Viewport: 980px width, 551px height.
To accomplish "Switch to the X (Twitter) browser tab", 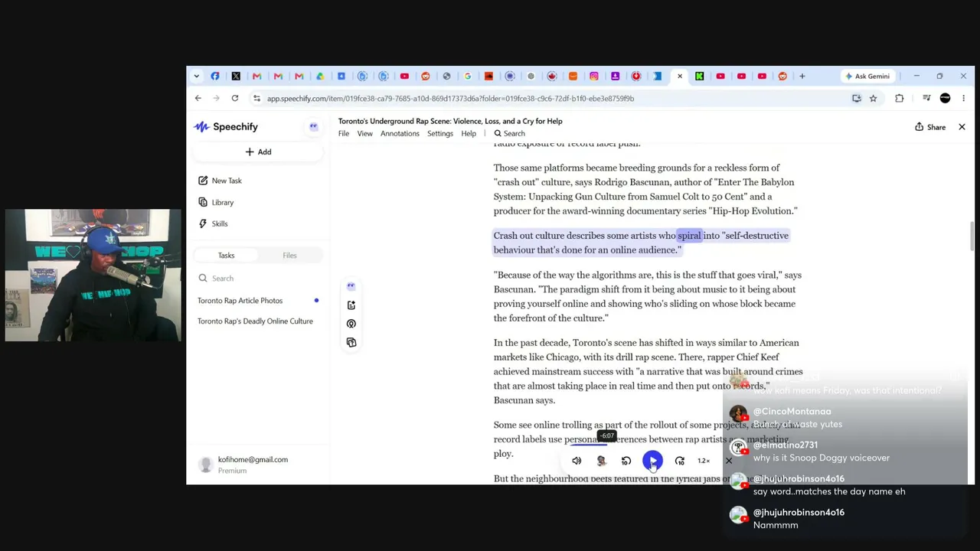I will click(x=236, y=77).
